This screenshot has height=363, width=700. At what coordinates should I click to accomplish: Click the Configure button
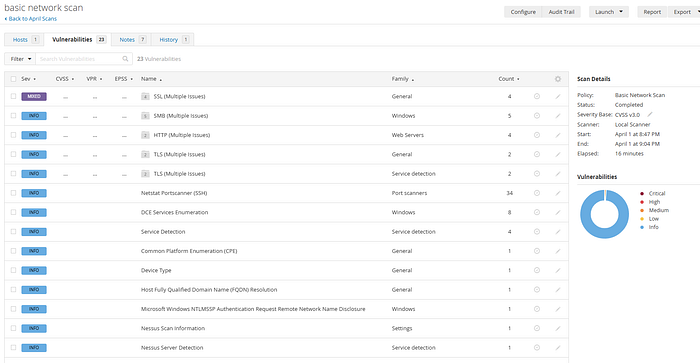(x=523, y=12)
